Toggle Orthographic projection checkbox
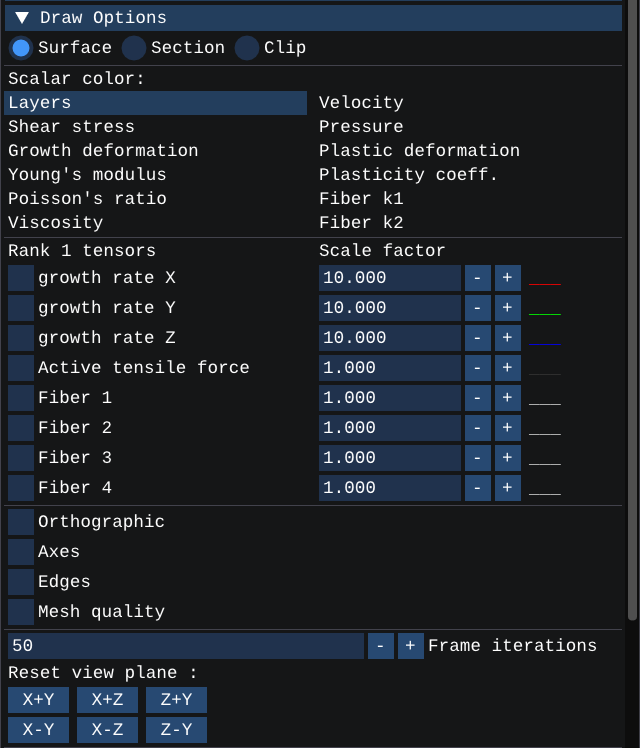 pos(21,522)
